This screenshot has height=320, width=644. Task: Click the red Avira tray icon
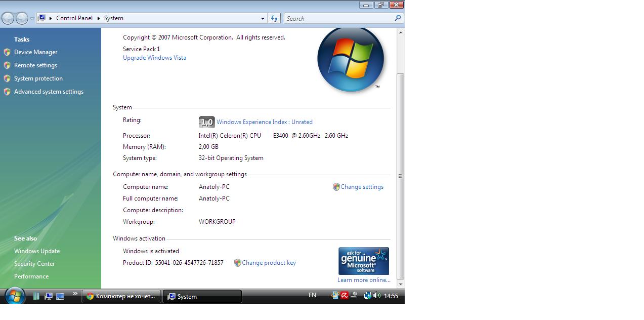tap(345, 295)
